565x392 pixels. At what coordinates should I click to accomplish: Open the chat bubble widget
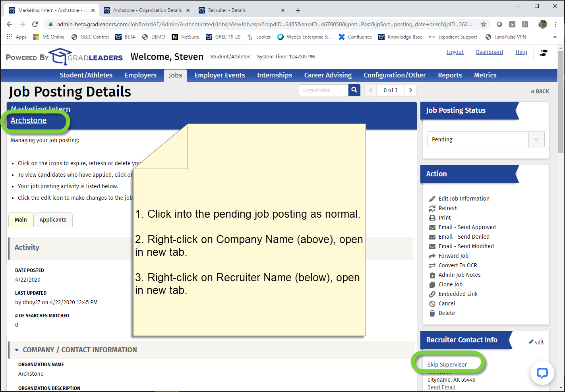pos(542,373)
